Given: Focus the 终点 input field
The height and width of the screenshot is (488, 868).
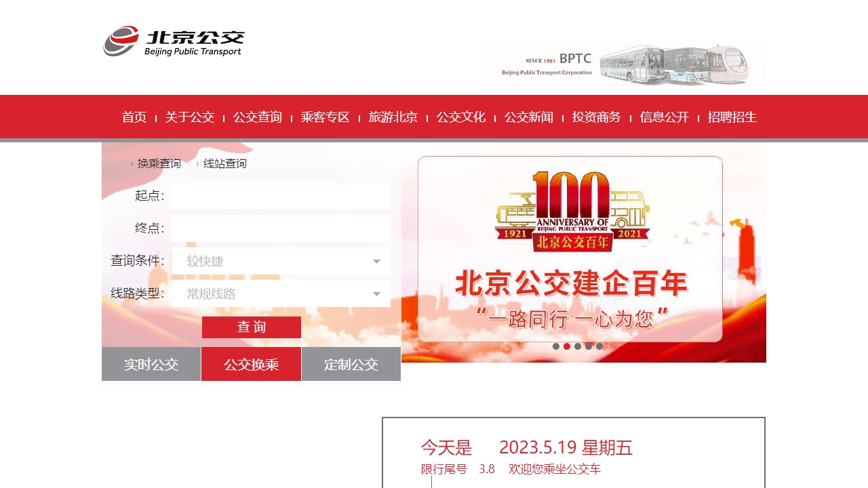Looking at the screenshot, I should (281, 228).
